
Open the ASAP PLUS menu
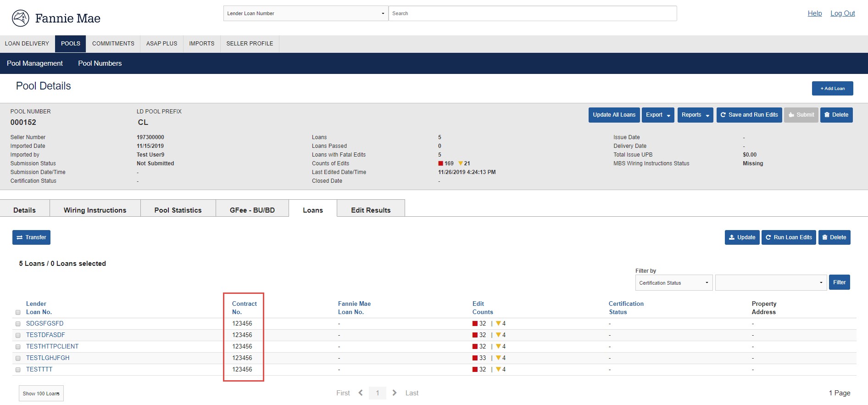pos(161,44)
